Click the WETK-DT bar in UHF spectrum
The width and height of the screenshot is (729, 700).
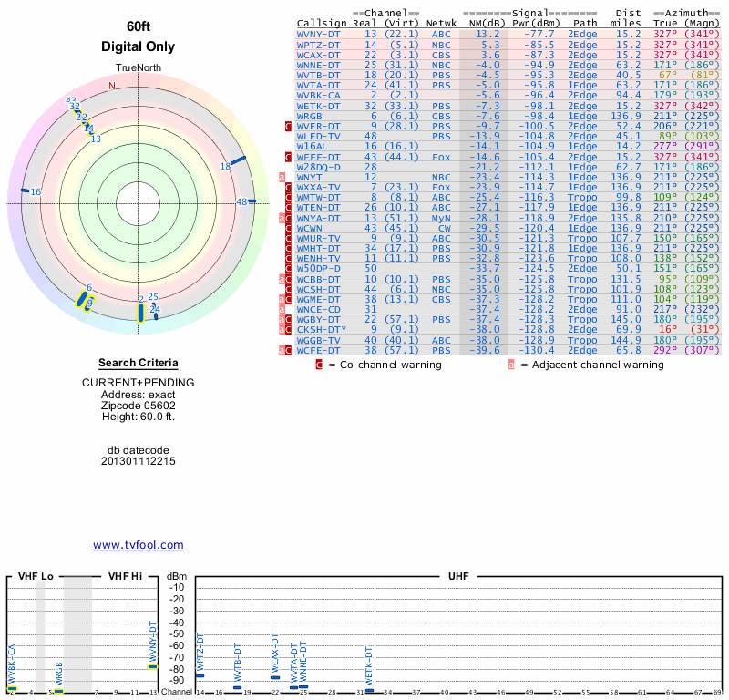tap(369, 690)
